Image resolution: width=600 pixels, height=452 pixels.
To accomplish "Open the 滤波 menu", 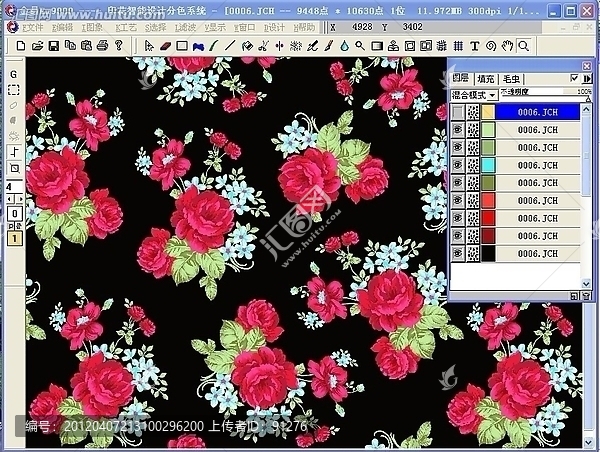I will tap(186, 28).
